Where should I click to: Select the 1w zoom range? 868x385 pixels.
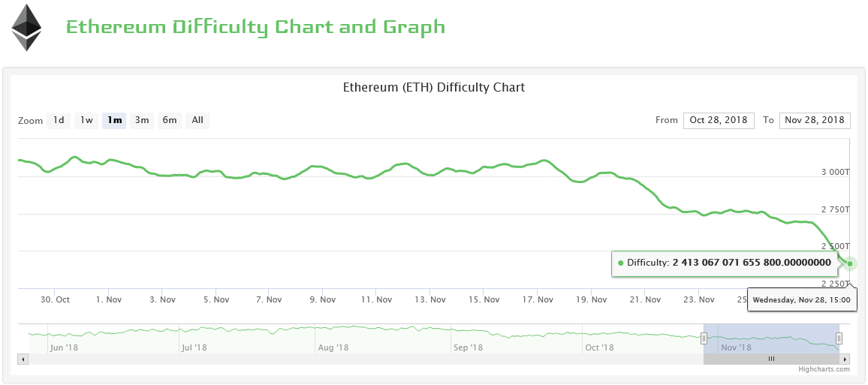pyautogui.click(x=86, y=120)
